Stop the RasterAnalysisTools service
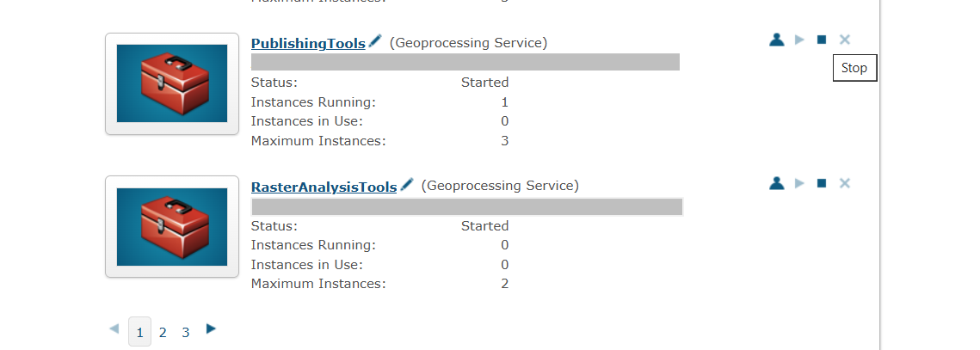The height and width of the screenshot is (350, 980). click(821, 183)
